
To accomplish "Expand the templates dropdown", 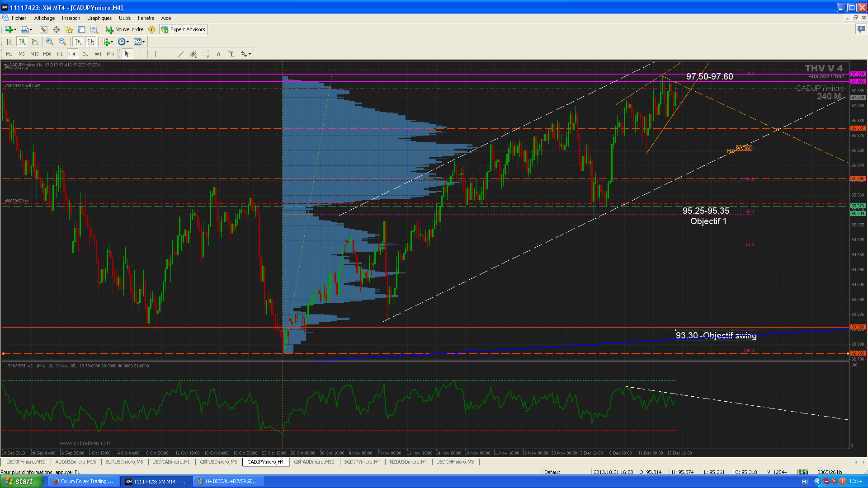I will (x=144, y=42).
